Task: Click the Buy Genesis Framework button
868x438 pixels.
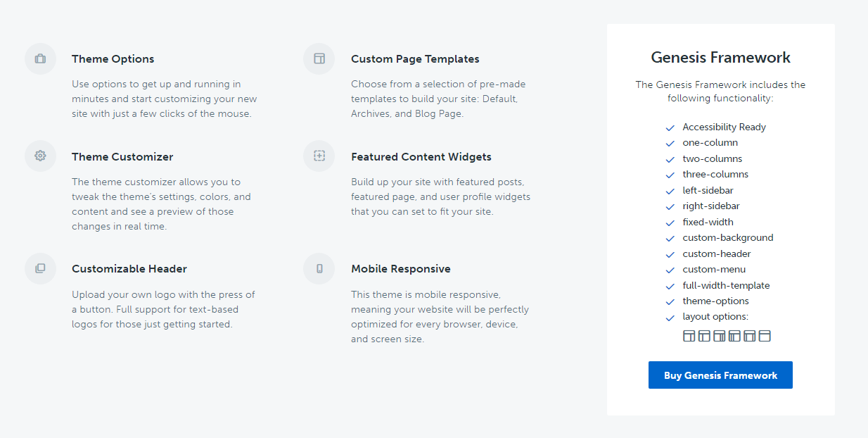Action: (720, 375)
